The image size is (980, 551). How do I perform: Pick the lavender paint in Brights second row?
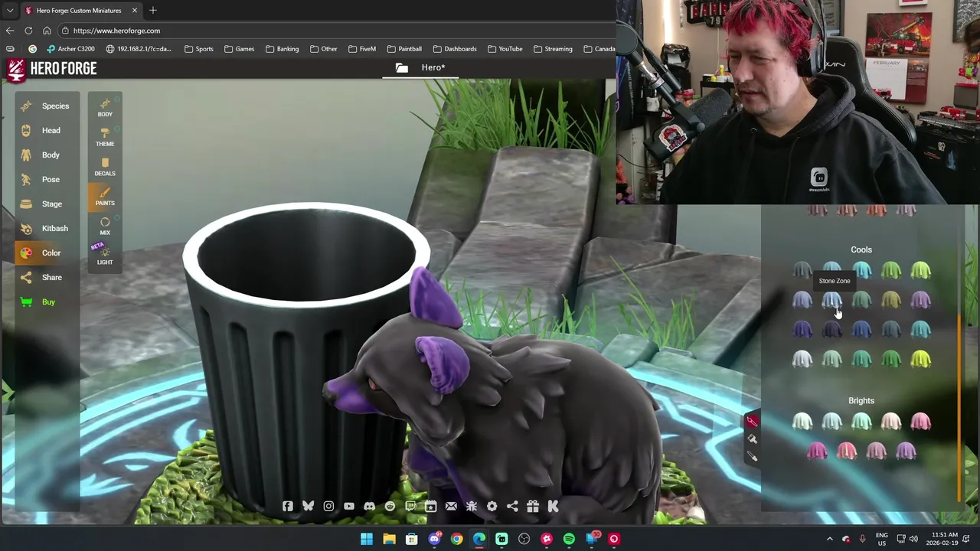coord(905,452)
